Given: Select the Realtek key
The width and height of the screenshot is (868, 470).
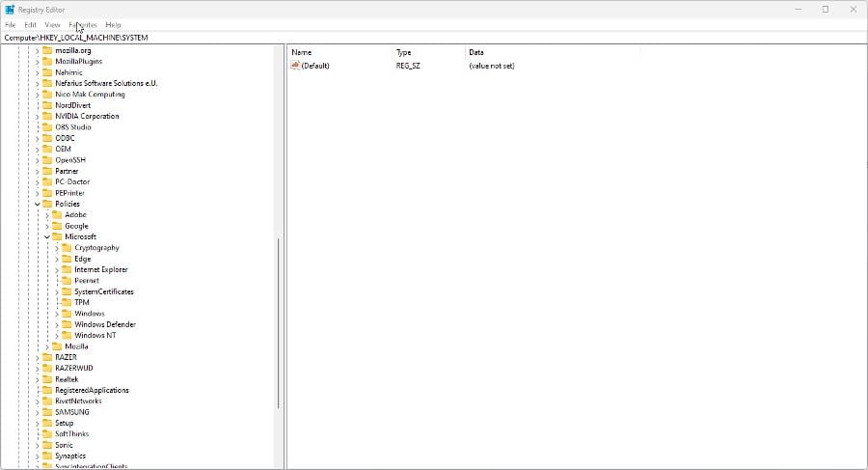Looking at the screenshot, I should pyautogui.click(x=67, y=379).
